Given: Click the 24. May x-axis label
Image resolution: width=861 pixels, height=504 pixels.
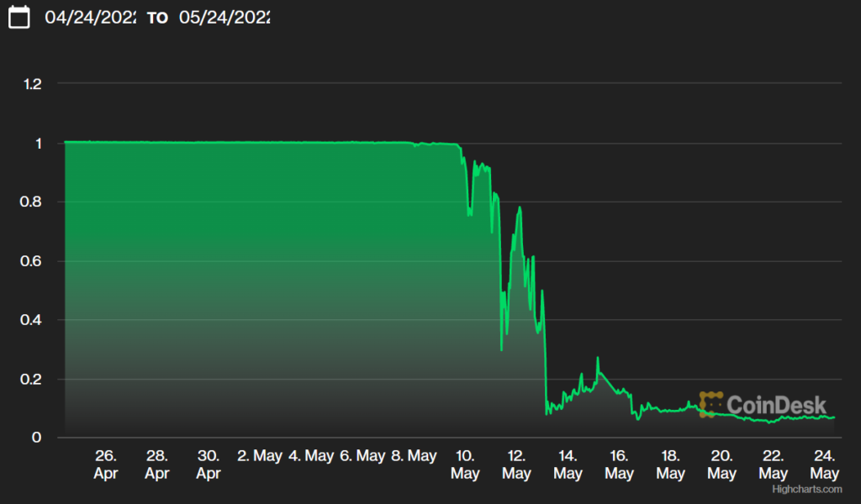Looking at the screenshot, I should coord(825,465).
